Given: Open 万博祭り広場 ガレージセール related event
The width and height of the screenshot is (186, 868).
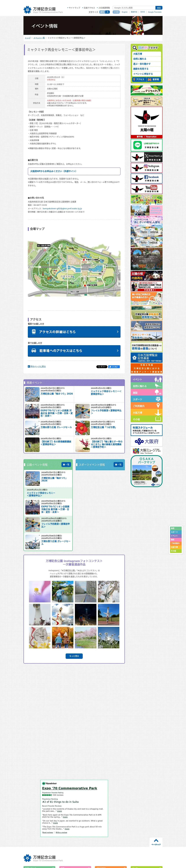Looking at the screenshot, I should pyautogui.click(x=56, y=427).
